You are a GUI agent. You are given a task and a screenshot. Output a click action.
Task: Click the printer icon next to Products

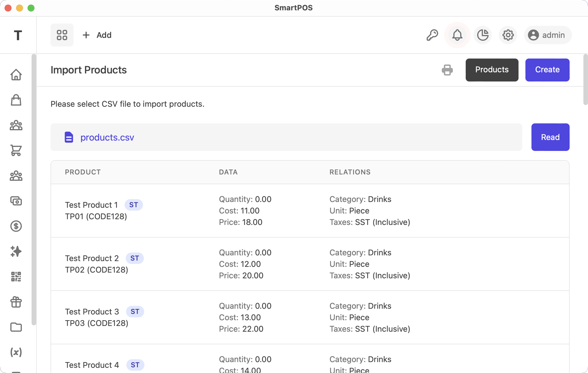point(447,70)
